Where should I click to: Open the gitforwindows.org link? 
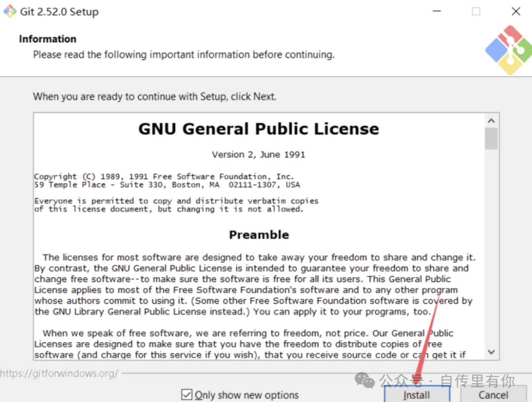tap(59, 373)
